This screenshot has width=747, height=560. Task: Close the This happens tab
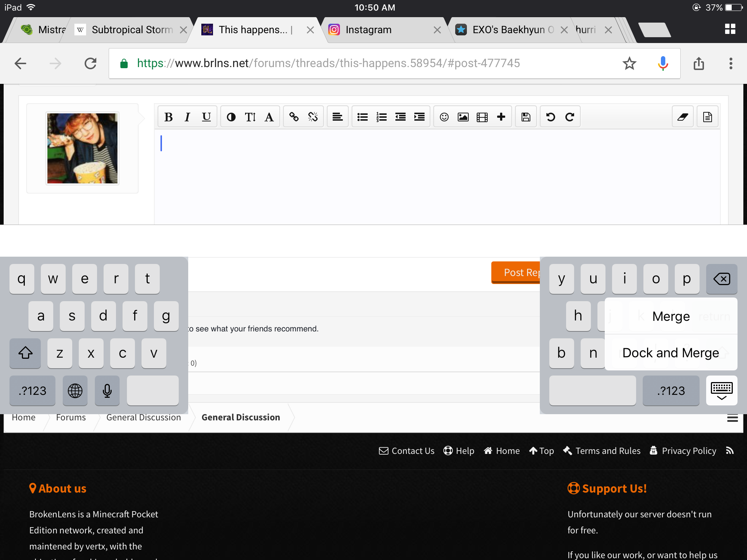point(310,30)
